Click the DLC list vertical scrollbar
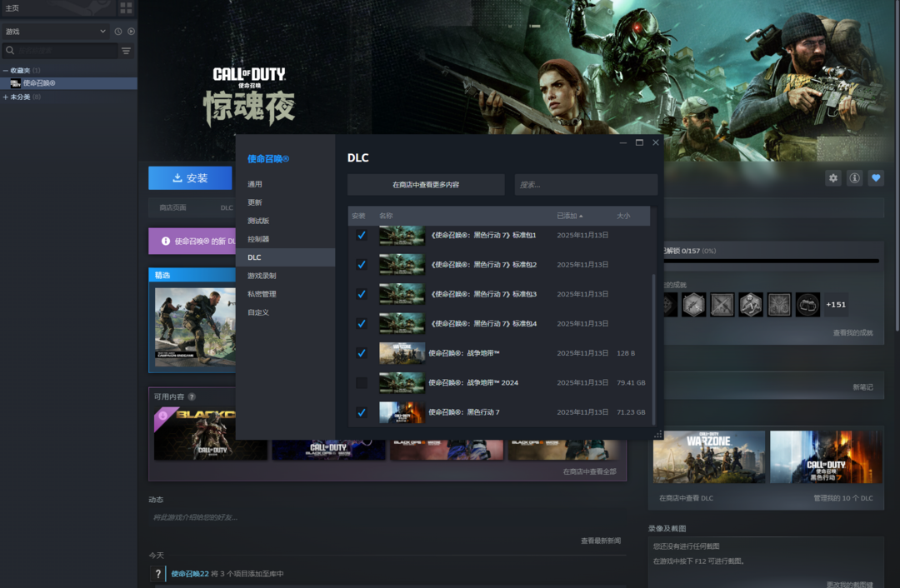Screen dimensions: 900x588 653,350
